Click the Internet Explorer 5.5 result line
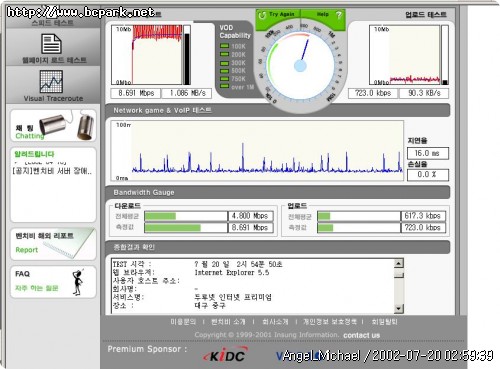 232,272
